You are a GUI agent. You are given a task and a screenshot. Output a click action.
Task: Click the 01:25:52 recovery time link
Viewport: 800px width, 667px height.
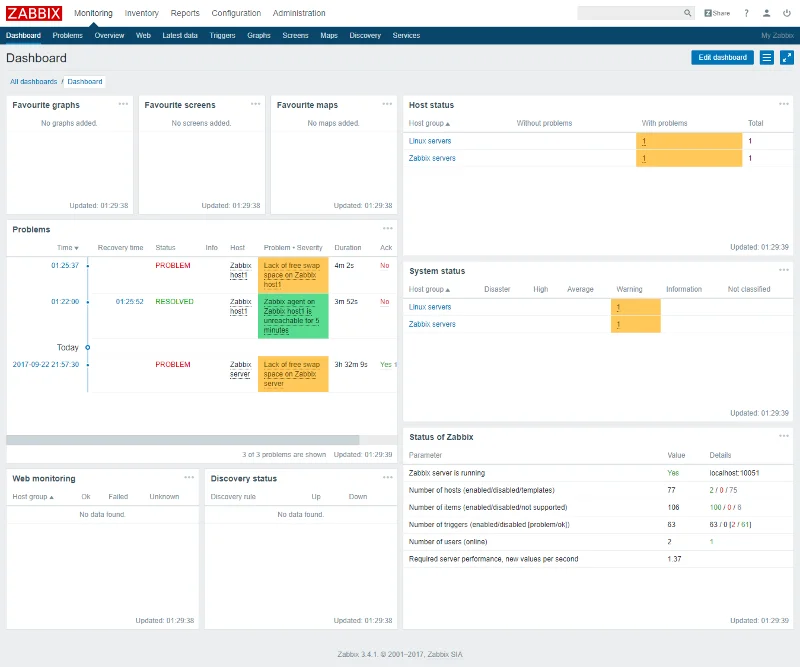[130, 302]
